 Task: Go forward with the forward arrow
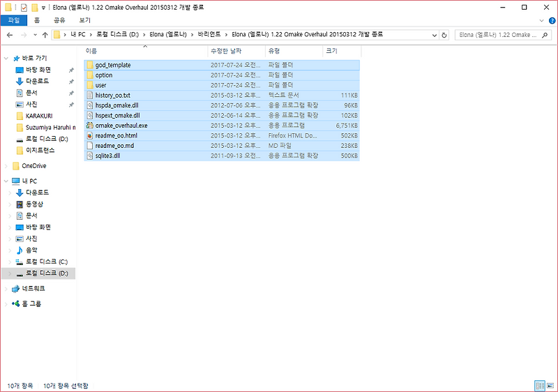pyautogui.click(x=24, y=35)
